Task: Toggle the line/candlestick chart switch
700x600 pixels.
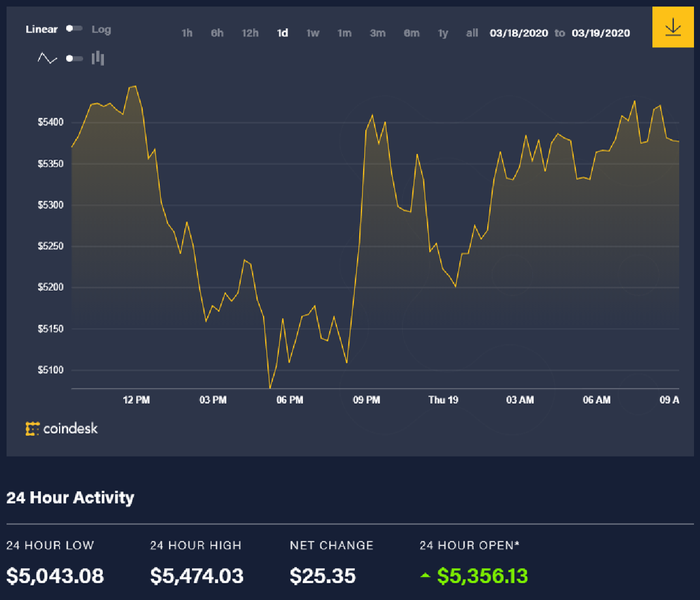Action: point(74,58)
